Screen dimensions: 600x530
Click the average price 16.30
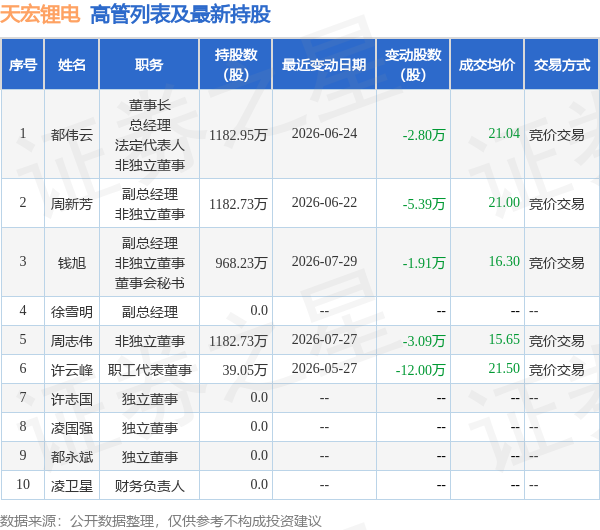(504, 261)
